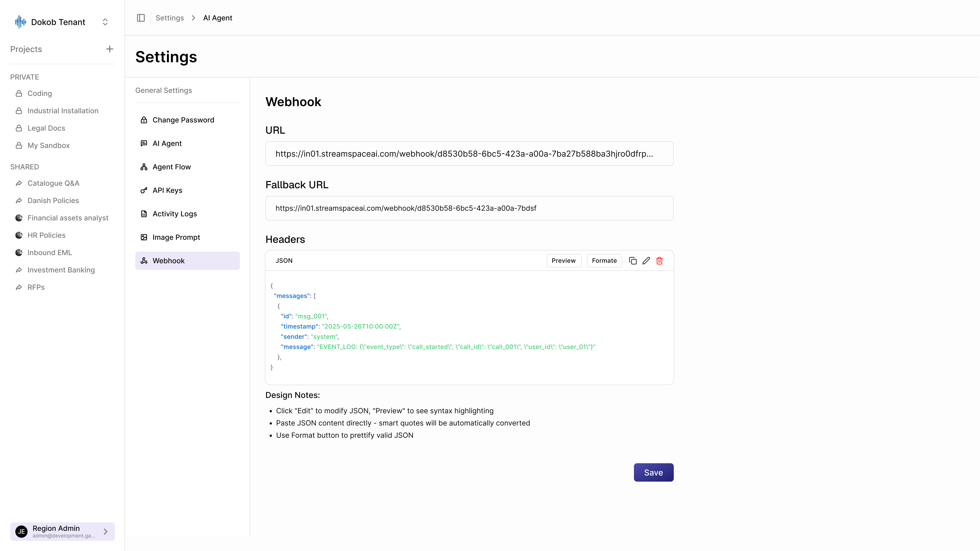This screenshot has width=980, height=551.
Task: Click the General Settings heading
Action: [x=164, y=90]
